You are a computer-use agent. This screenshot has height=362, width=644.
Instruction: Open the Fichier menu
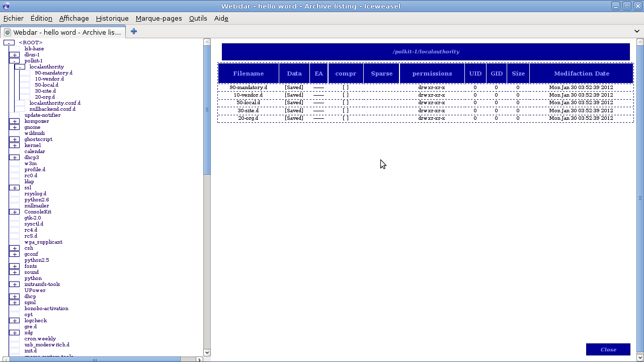pyautogui.click(x=13, y=18)
